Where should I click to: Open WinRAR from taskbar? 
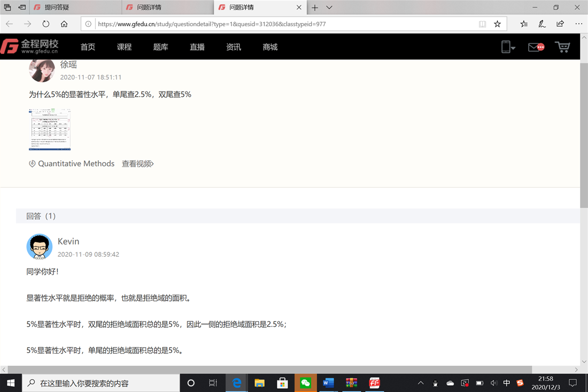[351, 383]
